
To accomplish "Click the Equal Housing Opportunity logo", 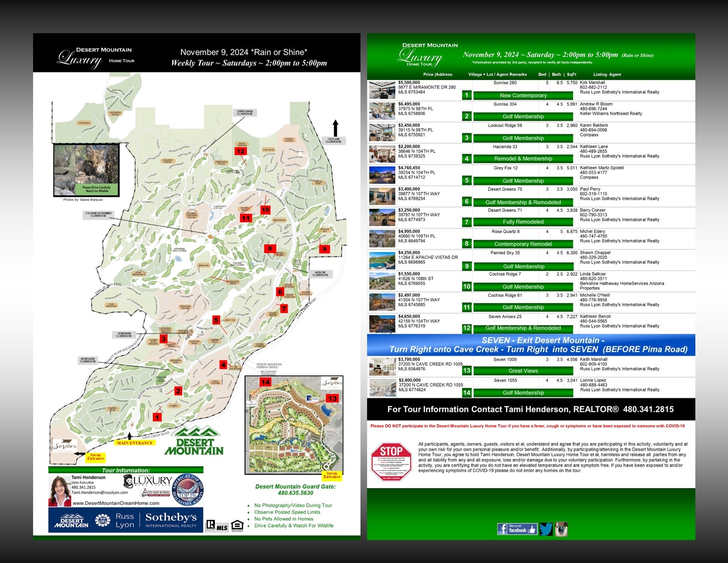I will tap(237, 525).
